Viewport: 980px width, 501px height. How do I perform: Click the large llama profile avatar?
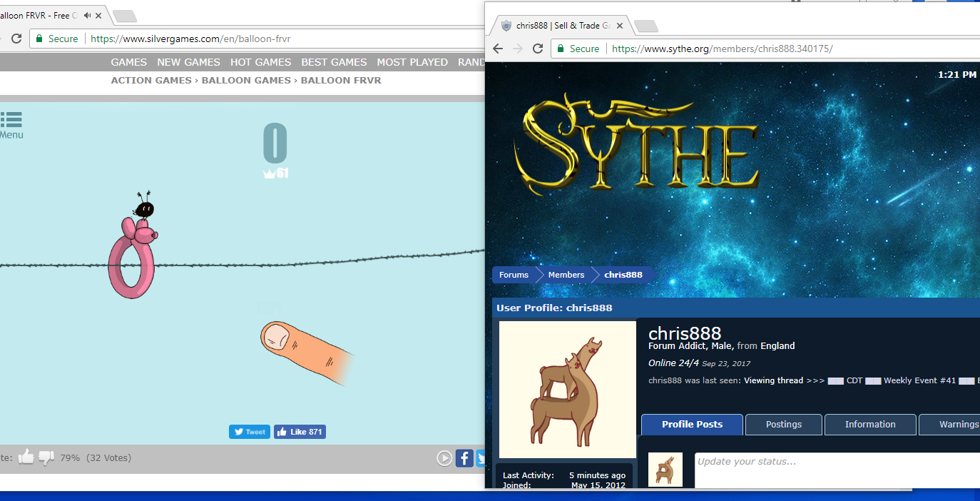(x=568, y=390)
